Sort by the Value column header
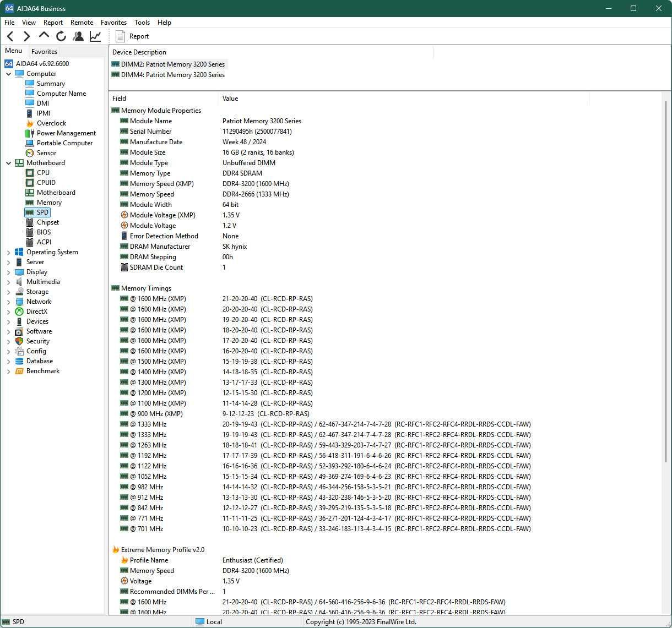This screenshot has height=628, width=672. coord(404,99)
